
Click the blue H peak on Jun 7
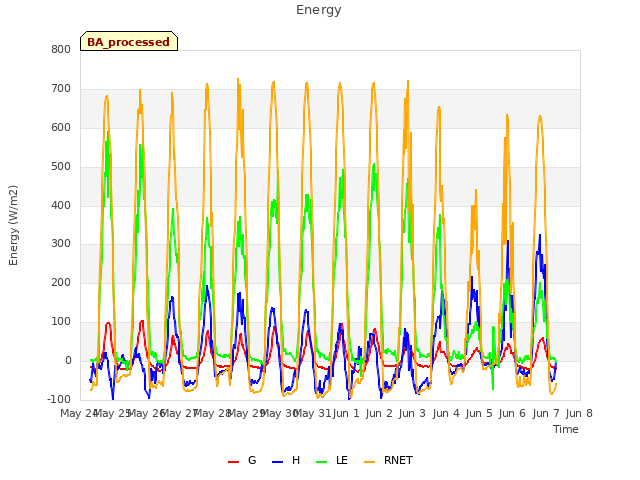540,235
